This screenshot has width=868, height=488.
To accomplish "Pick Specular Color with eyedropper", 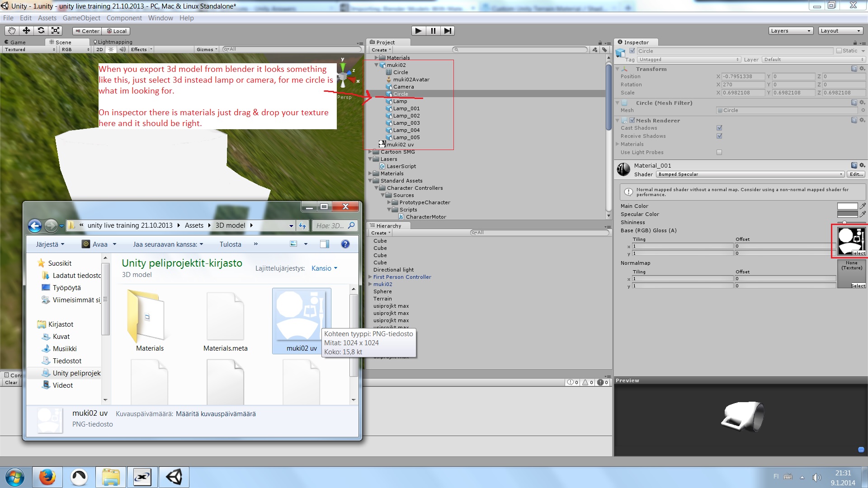I will [863, 214].
